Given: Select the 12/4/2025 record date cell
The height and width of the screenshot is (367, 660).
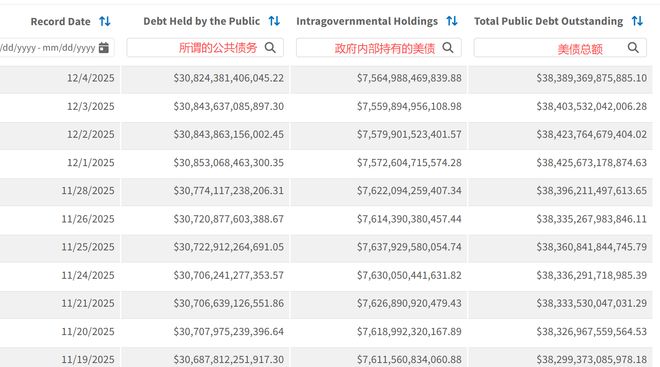Looking at the screenshot, I should (90, 78).
